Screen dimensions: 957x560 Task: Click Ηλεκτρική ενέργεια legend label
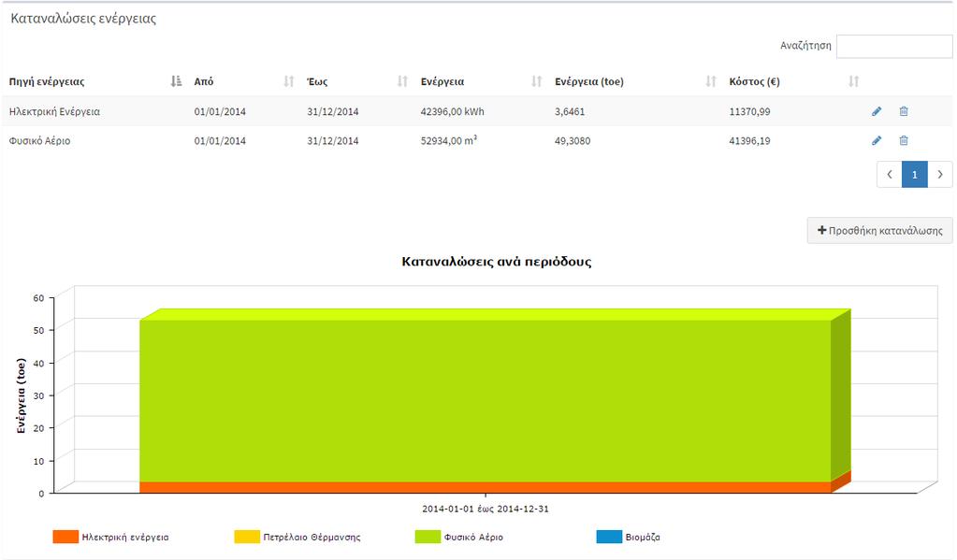pos(125,538)
